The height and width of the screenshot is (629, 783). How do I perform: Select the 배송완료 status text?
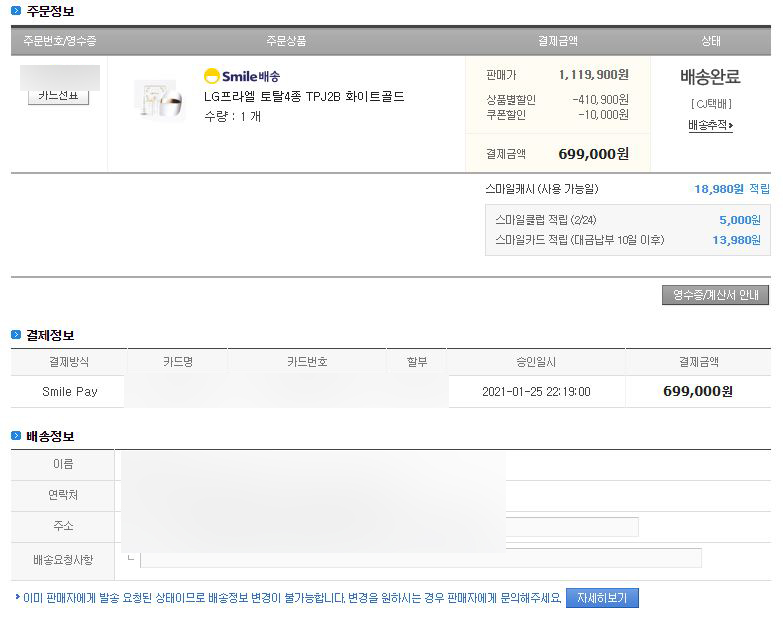pyautogui.click(x=710, y=77)
